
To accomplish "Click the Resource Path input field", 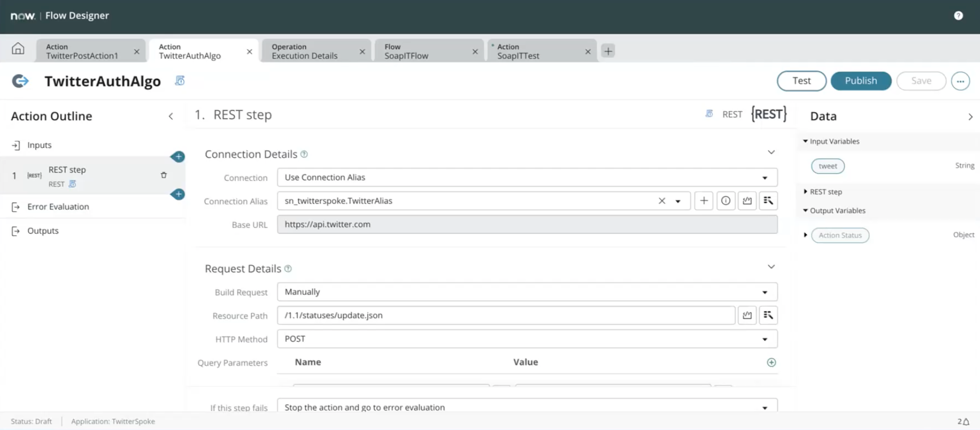I will (506, 315).
